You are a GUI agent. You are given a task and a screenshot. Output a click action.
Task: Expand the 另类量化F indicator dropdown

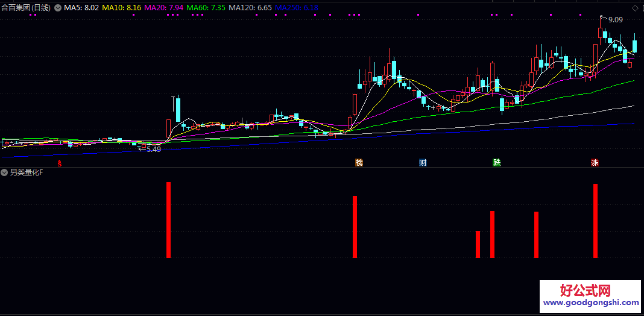[5, 172]
